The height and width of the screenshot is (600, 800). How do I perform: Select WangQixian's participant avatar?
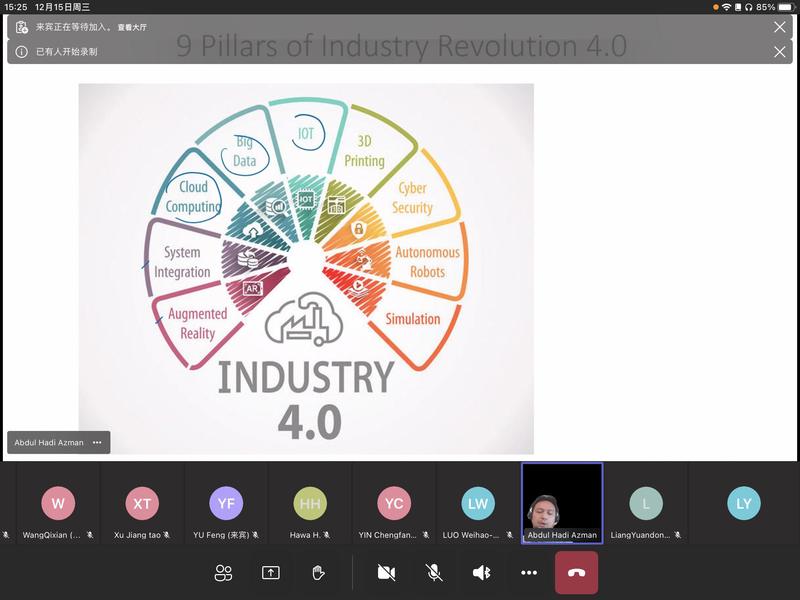58,504
